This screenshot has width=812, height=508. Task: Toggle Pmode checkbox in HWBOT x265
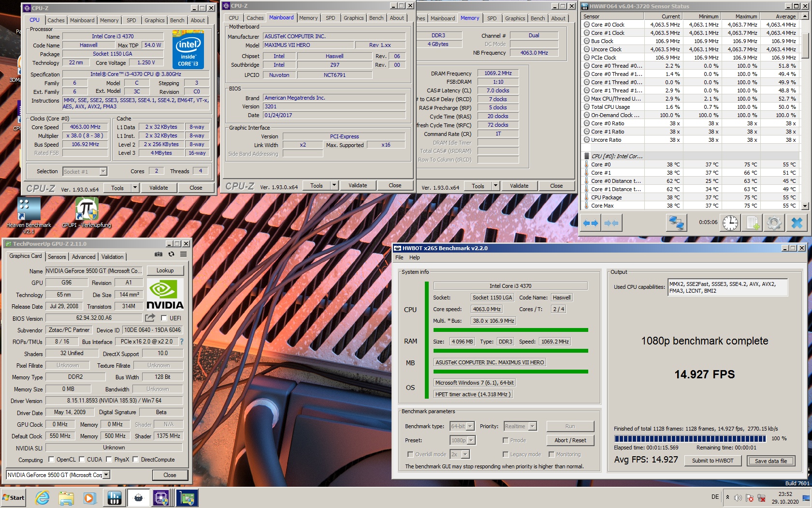[x=506, y=440]
